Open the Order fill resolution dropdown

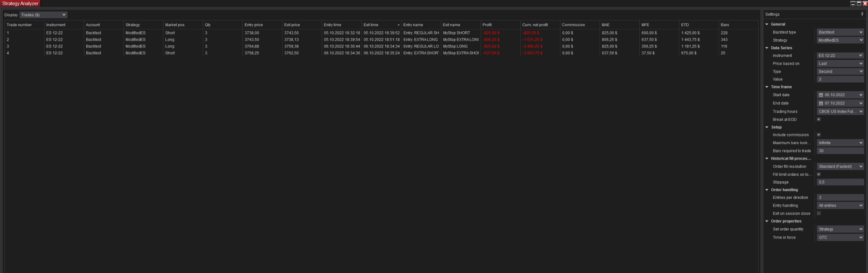(x=840, y=166)
